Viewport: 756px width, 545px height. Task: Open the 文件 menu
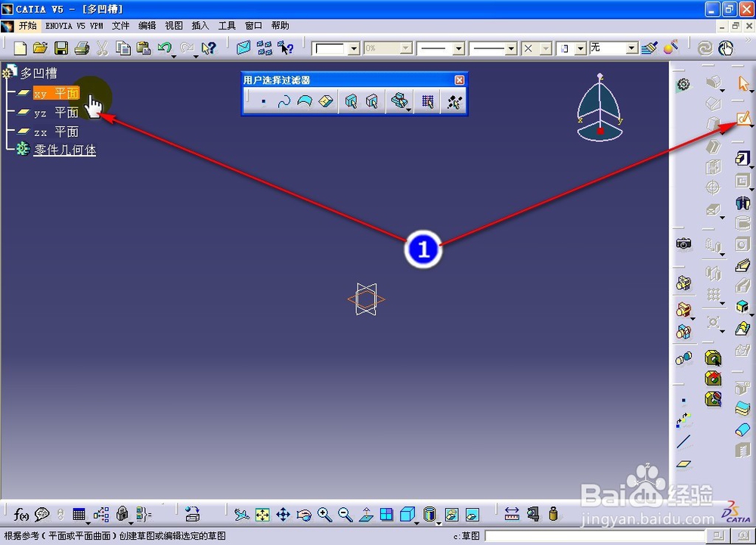pyautogui.click(x=120, y=26)
